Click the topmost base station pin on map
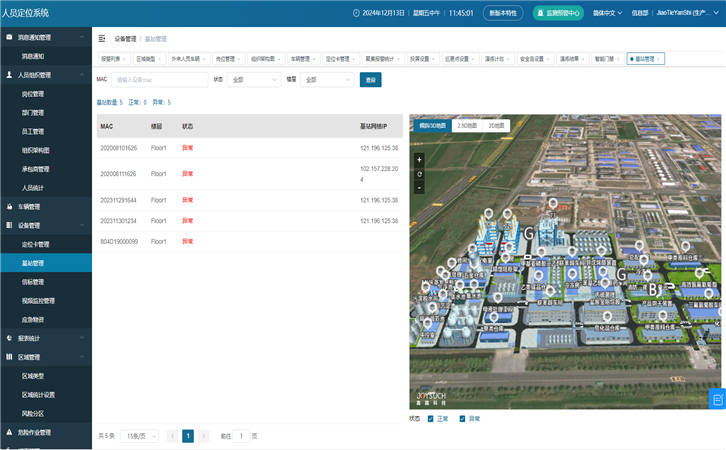 [553, 203]
